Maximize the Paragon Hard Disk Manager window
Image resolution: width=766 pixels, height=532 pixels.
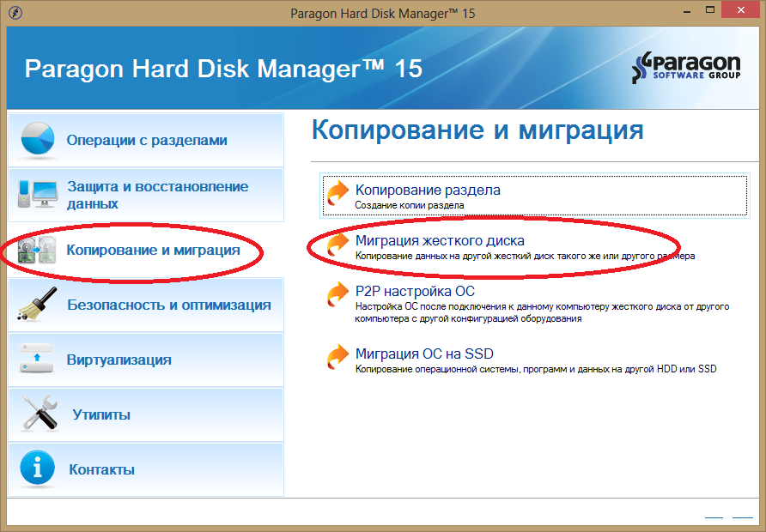point(710,10)
